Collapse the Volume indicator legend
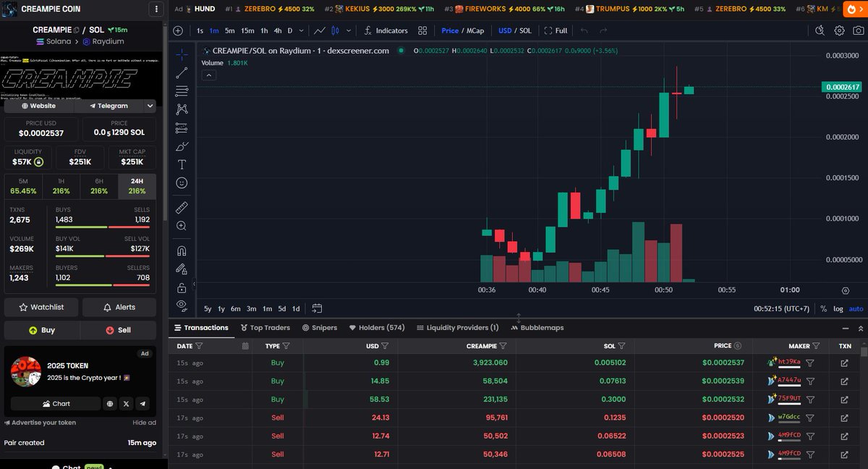Viewport: 868px width, 469px height. [208, 75]
